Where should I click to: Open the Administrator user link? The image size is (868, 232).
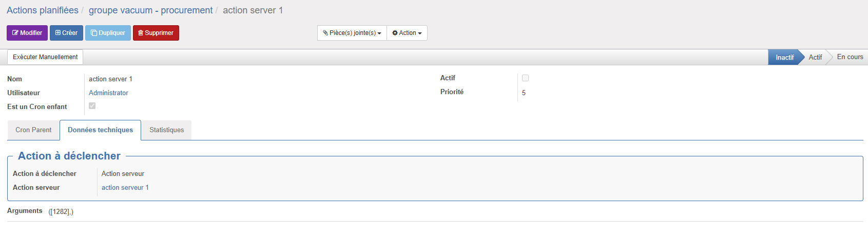108,93
